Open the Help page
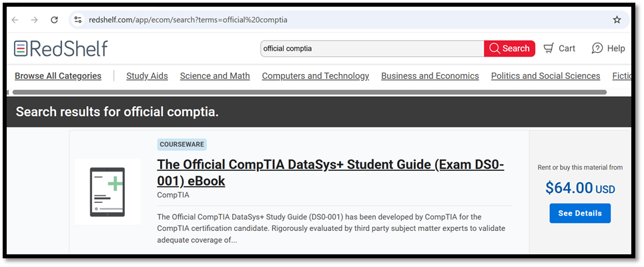Screen dimensions: 644x267 [x=608, y=49]
